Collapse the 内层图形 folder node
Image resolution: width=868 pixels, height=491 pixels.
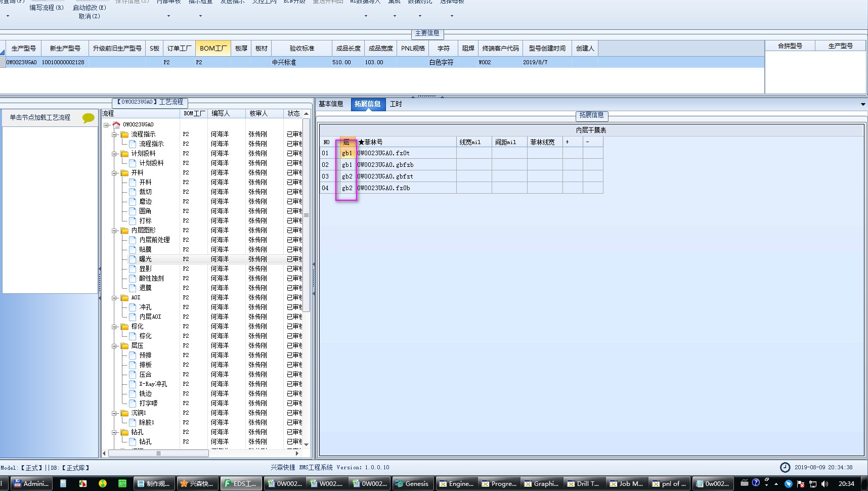[114, 231]
